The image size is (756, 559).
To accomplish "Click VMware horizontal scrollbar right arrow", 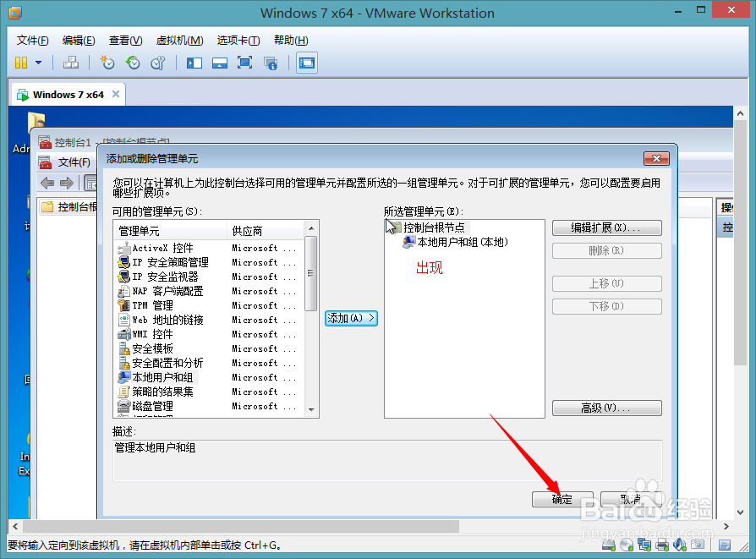I will coord(726,526).
